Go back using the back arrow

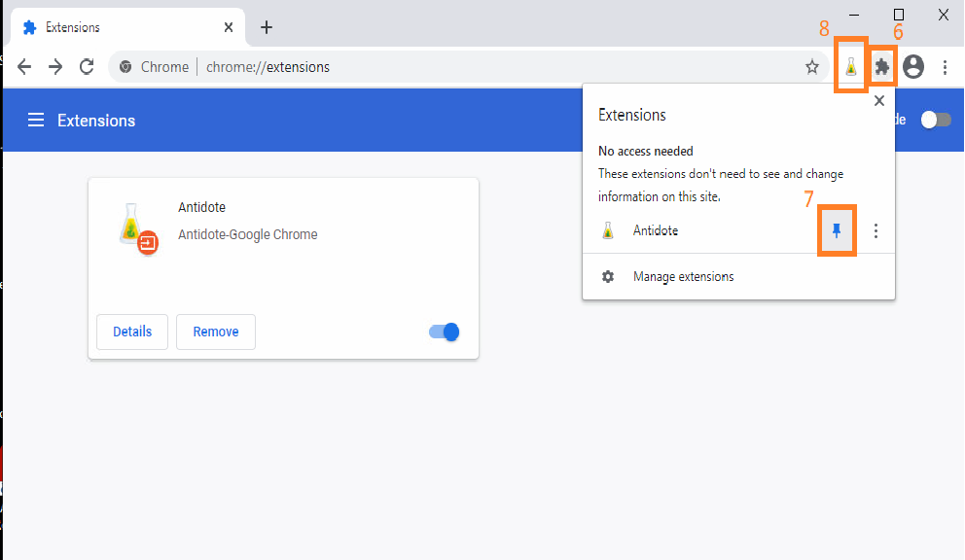pos(24,67)
